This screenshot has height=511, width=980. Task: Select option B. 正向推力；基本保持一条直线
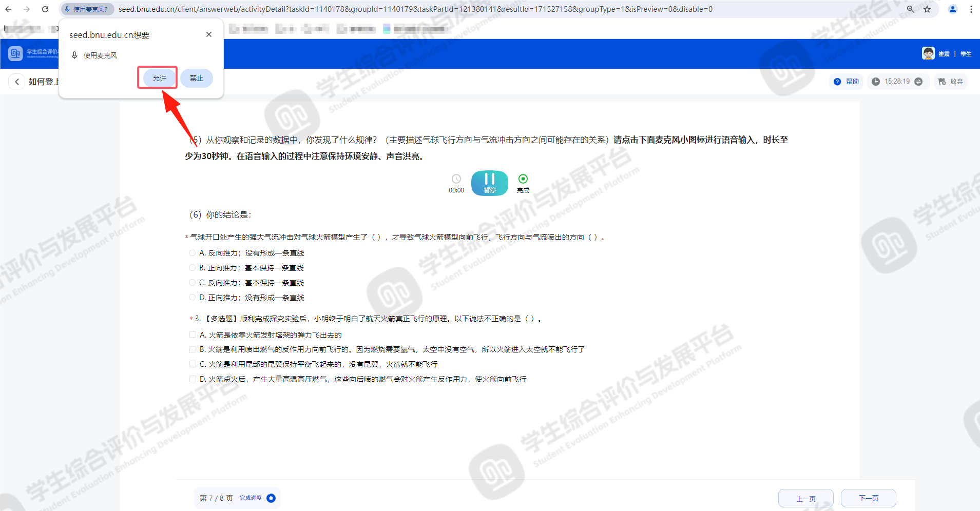coord(192,268)
